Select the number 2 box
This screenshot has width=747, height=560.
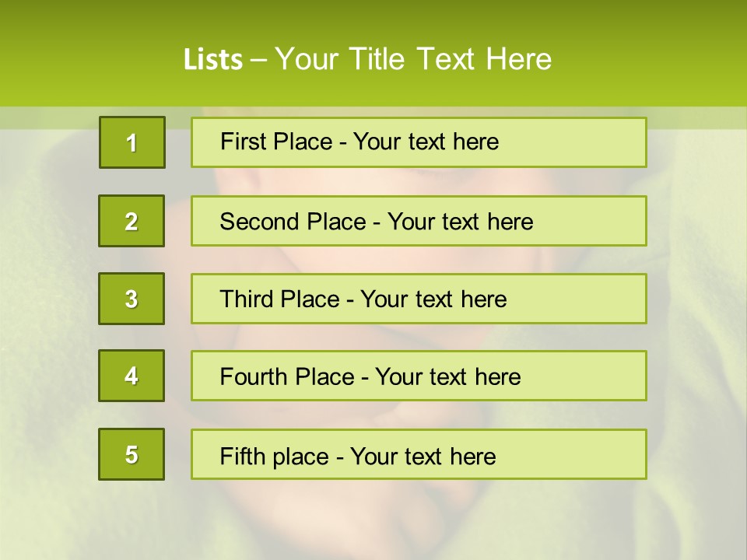pos(132,221)
